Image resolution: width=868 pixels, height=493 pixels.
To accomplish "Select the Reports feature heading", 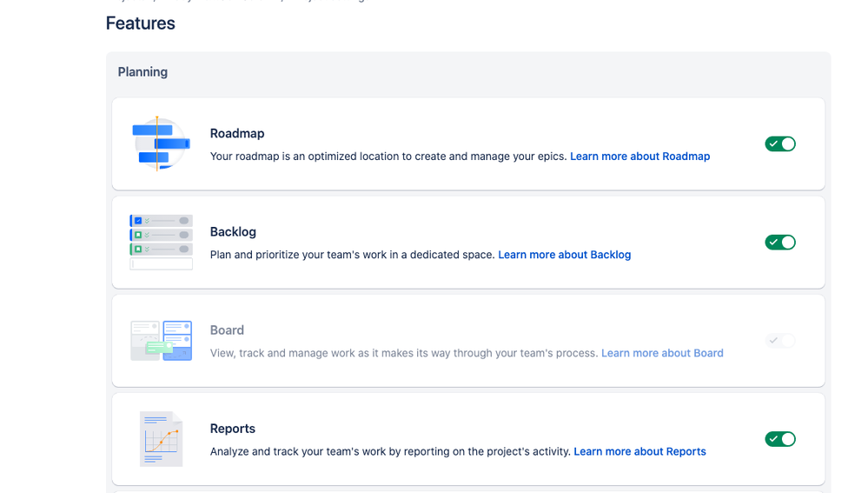I will pyautogui.click(x=233, y=429).
